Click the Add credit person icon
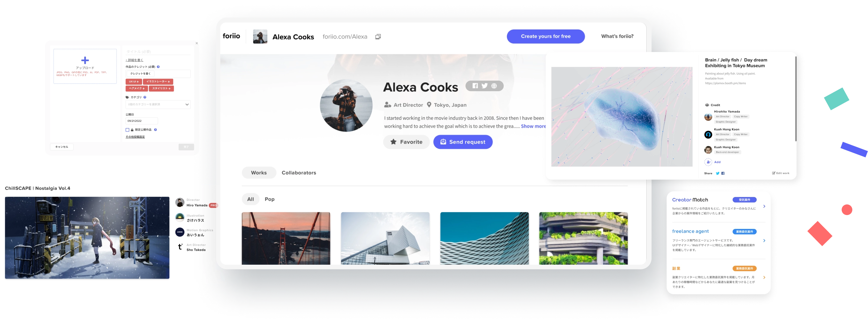This screenshot has height=322, width=868. [708, 162]
